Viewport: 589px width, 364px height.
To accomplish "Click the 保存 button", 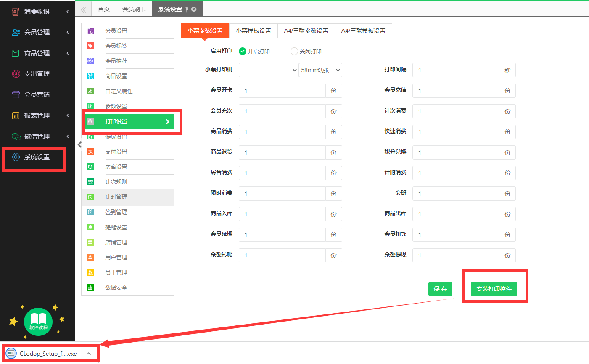I will point(440,289).
